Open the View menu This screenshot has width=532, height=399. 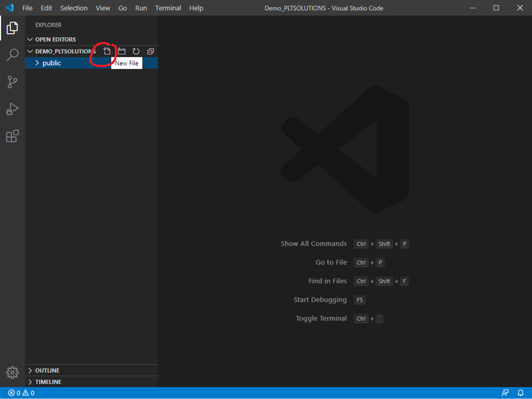(x=103, y=8)
